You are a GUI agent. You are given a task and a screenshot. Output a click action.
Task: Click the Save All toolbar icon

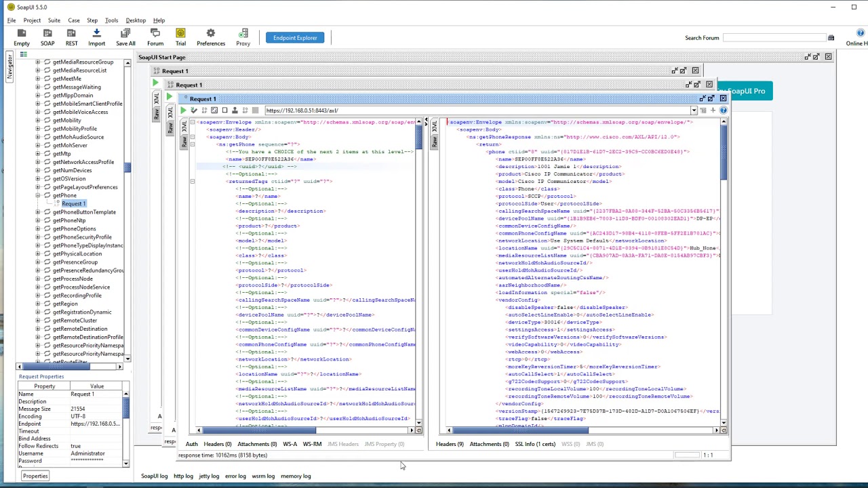tap(125, 37)
